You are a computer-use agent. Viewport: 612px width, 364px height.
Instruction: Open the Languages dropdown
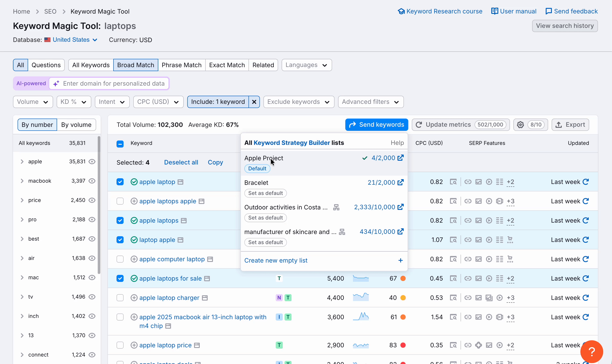tap(306, 65)
